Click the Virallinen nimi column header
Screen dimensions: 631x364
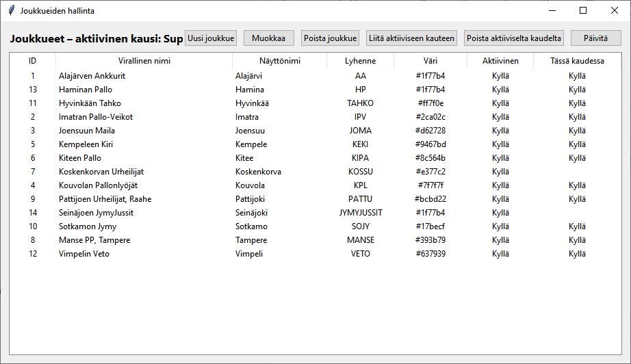(144, 61)
